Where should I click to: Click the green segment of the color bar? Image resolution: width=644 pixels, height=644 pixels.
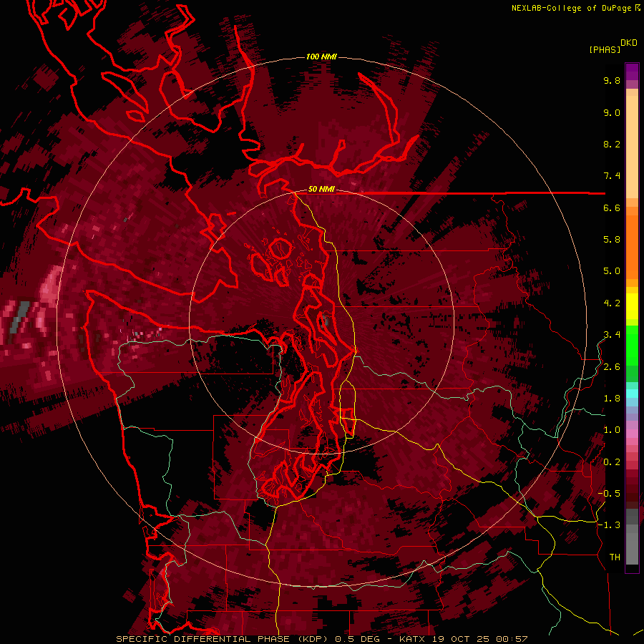pos(632,345)
